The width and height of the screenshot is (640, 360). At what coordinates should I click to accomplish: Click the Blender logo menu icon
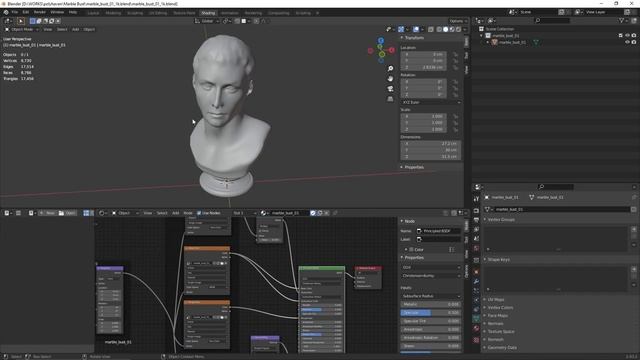pos(6,12)
